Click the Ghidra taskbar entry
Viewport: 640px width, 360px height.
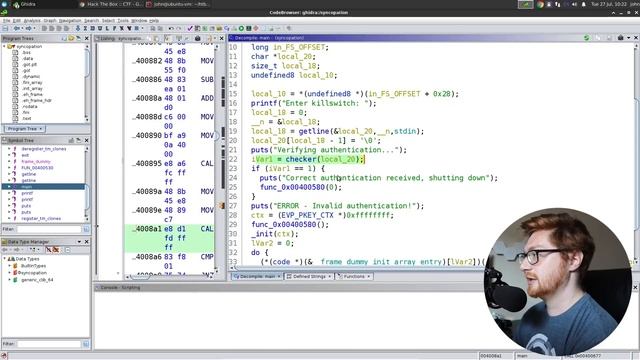coord(24,4)
